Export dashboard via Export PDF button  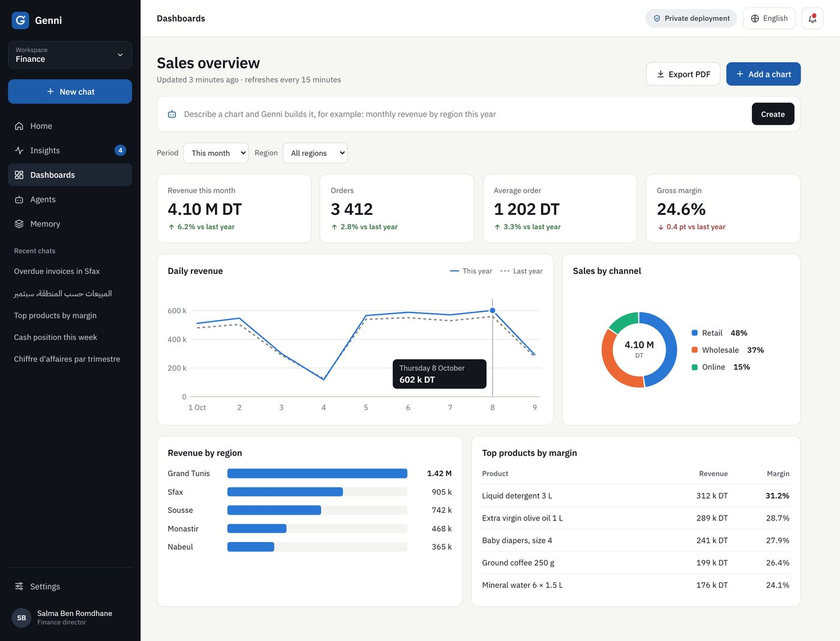tap(683, 74)
